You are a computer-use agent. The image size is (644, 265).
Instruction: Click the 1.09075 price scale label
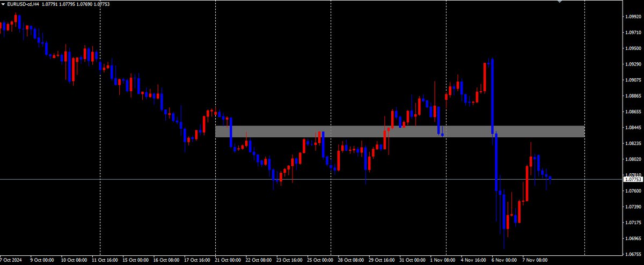[x=633, y=80]
